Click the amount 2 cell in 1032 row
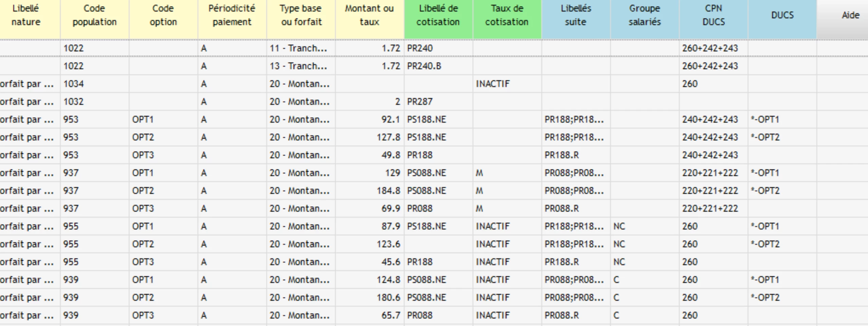This screenshot has height=326, width=868. [x=369, y=101]
